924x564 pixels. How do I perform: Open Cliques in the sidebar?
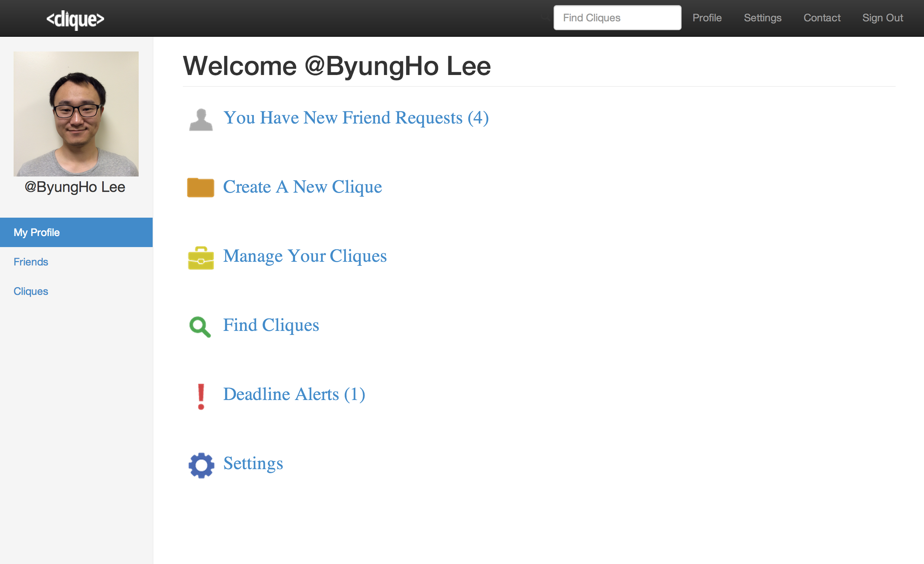(x=31, y=291)
